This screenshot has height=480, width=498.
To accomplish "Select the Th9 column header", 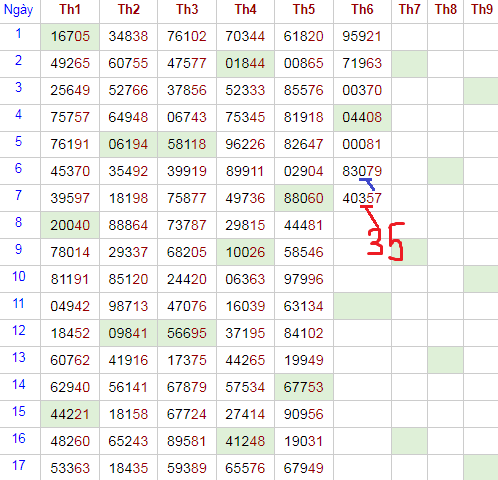I will tap(482, 9).
